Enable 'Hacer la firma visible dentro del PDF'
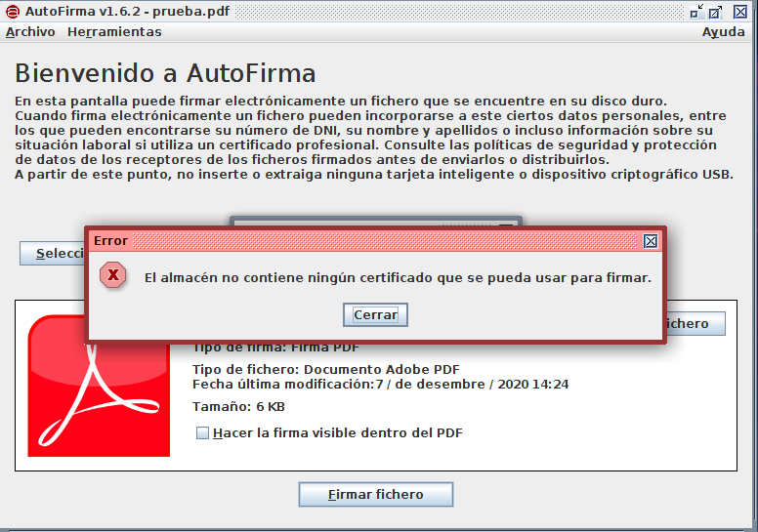This screenshot has width=758, height=532. coord(203,433)
